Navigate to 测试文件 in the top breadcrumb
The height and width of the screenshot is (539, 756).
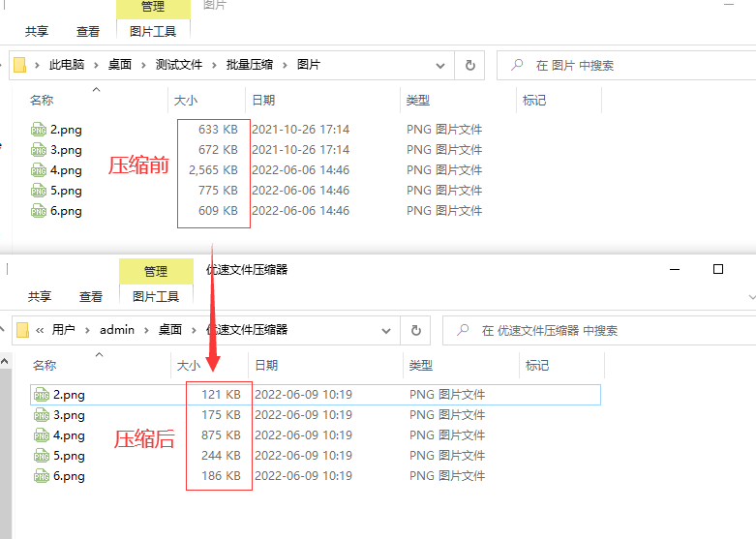click(178, 66)
